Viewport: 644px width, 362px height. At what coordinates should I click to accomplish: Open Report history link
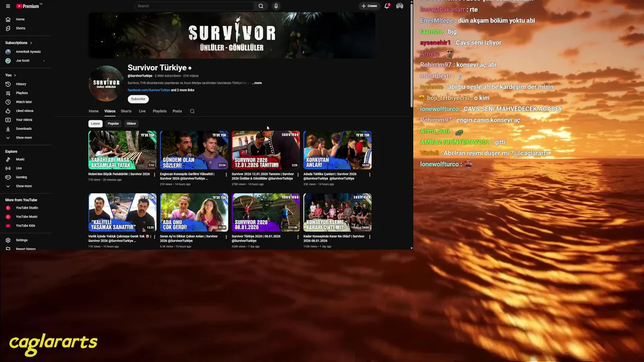coord(26,249)
